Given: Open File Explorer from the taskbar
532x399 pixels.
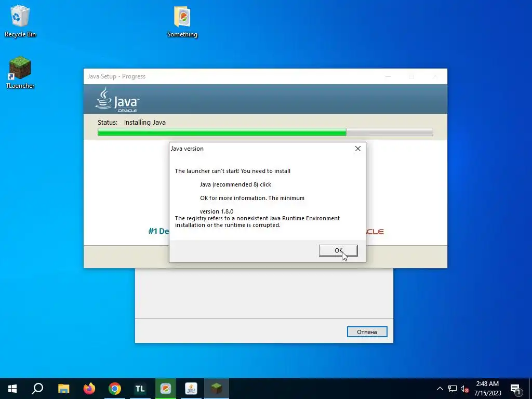Looking at the screenshot, I should tap(63, 389).
